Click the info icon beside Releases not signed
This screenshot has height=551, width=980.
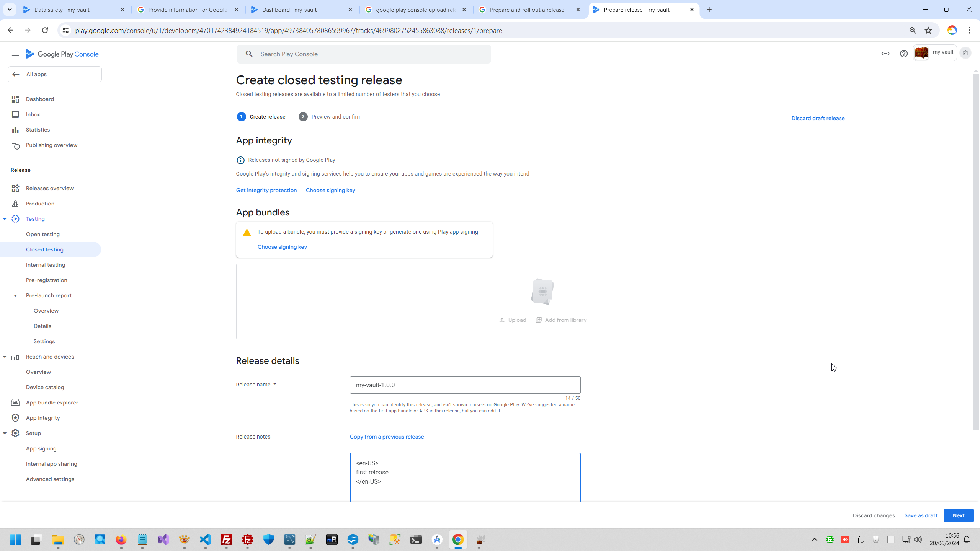coord(240,160)
